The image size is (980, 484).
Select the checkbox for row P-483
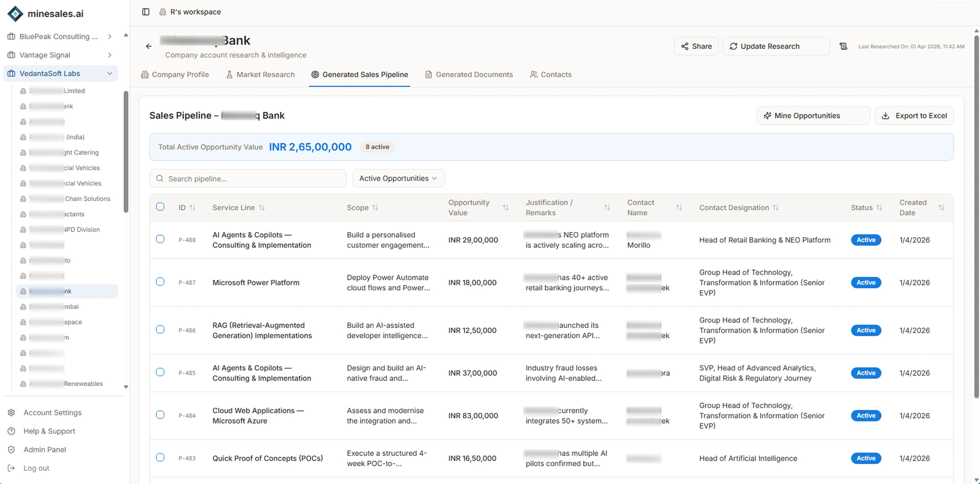[x=160, y=457]
